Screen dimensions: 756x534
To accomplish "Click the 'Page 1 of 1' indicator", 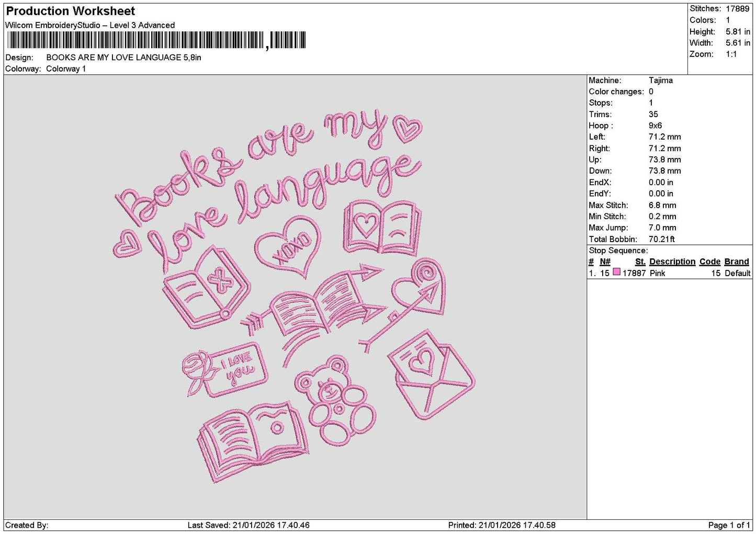I will click(729, 525).
